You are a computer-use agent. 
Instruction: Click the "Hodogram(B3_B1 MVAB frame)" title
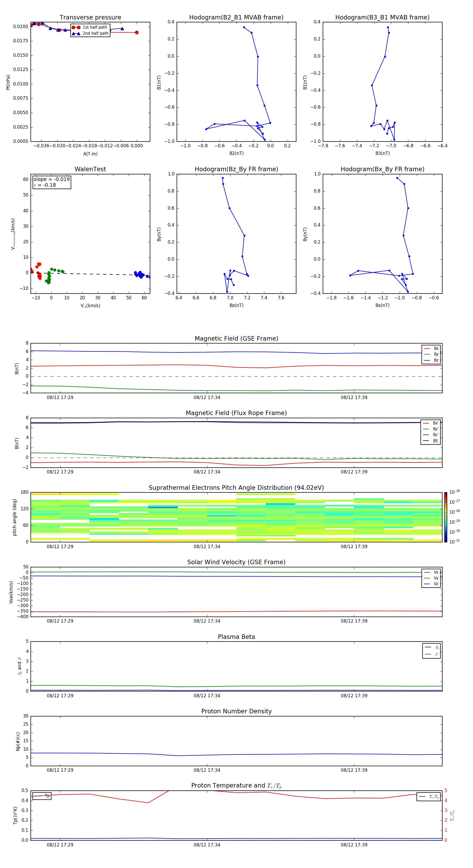click(382, 18)
